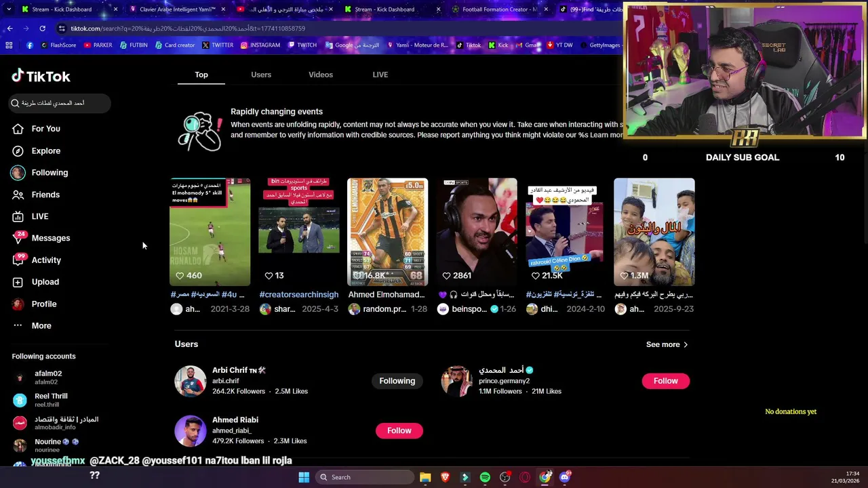
Task: Open the Elmohamady card video thumbnail
Action: pos(387,232)
